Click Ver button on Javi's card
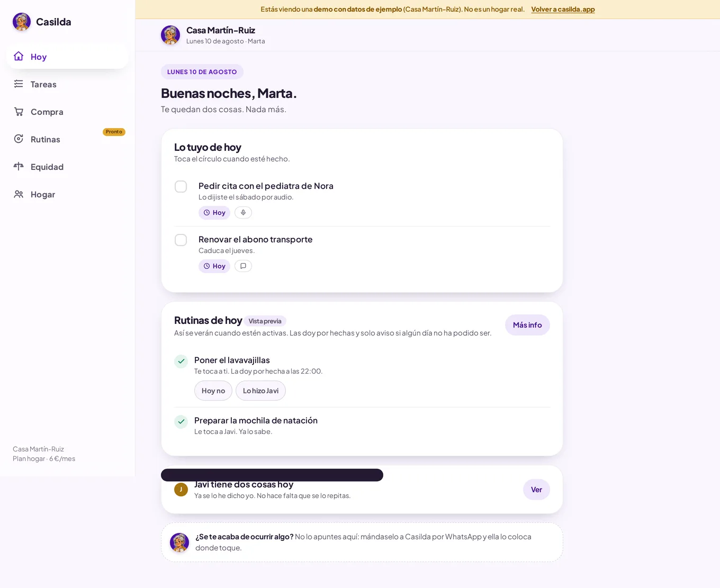The width and height of the screenshot is (720, 588). 536,490
